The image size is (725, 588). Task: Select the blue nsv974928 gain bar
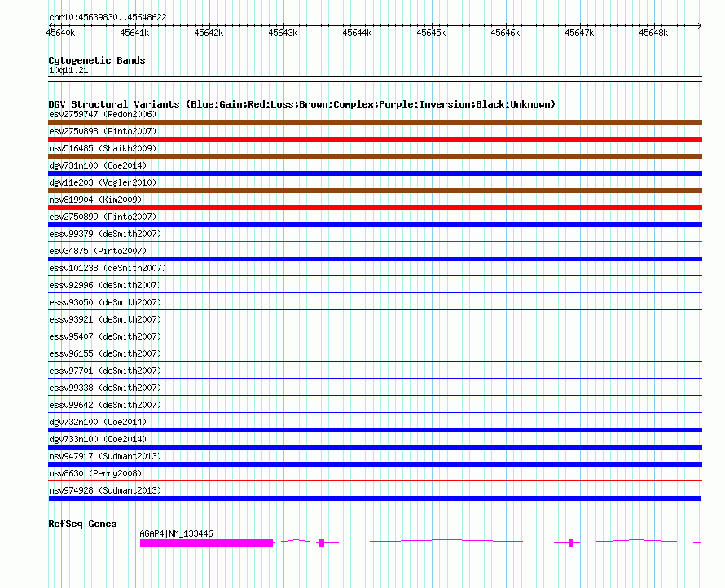375,498
